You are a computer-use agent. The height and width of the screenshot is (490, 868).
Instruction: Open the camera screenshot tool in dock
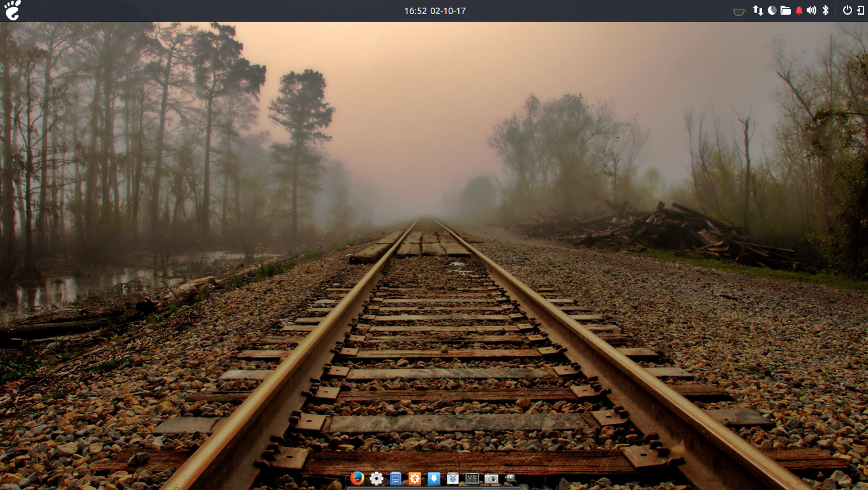coord(491,478)
